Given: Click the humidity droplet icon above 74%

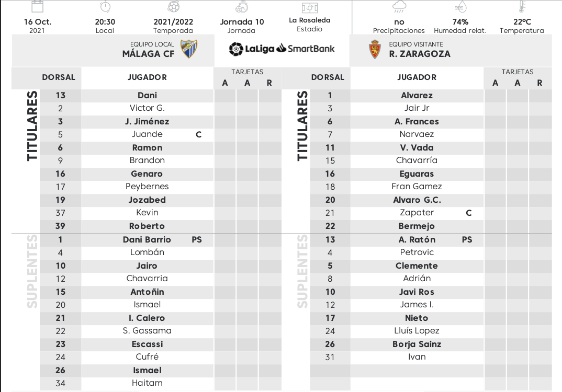Looking at the screenshot, I should [460, 7].
